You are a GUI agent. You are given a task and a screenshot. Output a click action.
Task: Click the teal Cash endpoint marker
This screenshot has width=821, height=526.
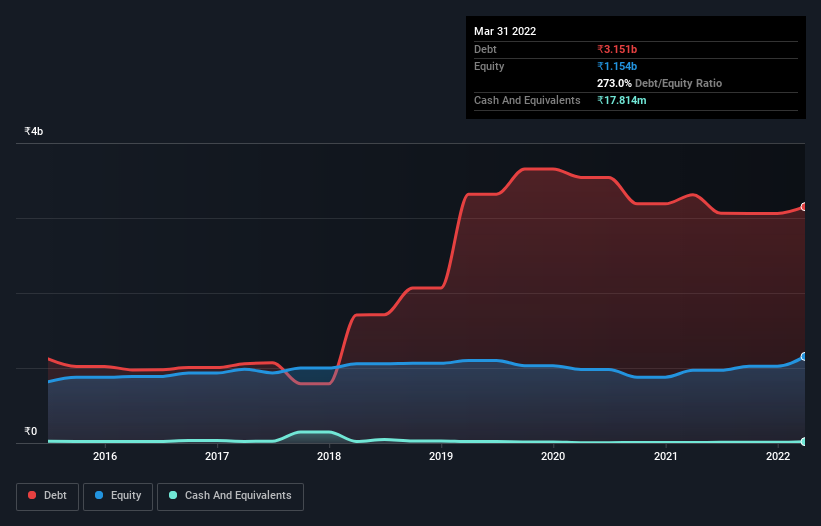804,442
